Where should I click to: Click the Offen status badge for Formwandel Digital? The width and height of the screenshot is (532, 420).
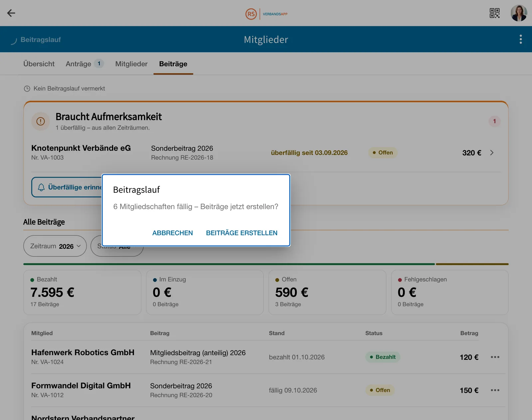pos(380,390)
